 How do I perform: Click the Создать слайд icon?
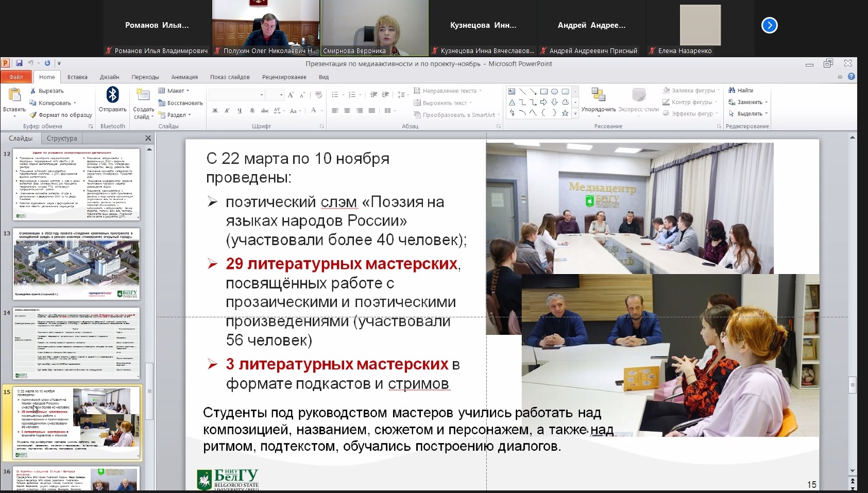coord(143,96)
